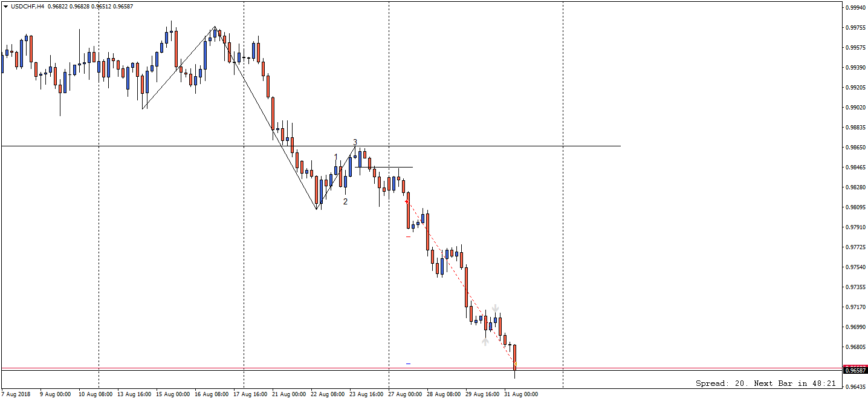Screen dimensions: 868x401
Task: Click the 0.97170 price scale label
Action: coord(855,307)
